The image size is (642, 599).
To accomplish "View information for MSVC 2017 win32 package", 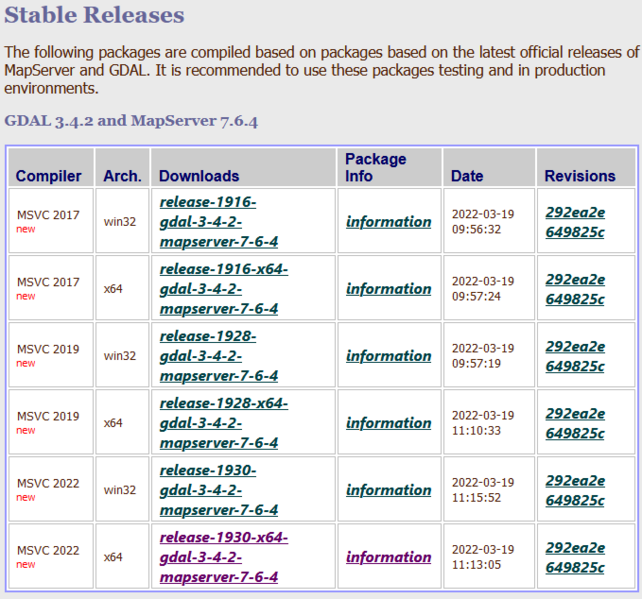I will pyautogui.click(x=388, y=222).
